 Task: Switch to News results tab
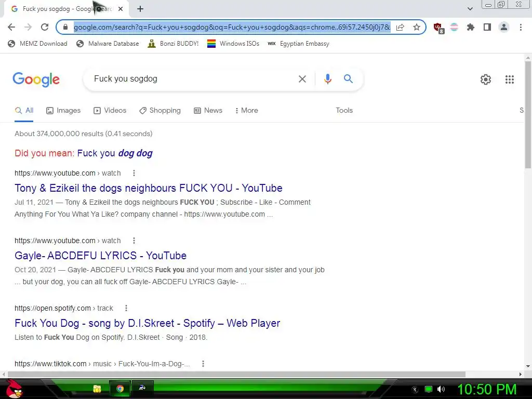(x=208, y=111)
